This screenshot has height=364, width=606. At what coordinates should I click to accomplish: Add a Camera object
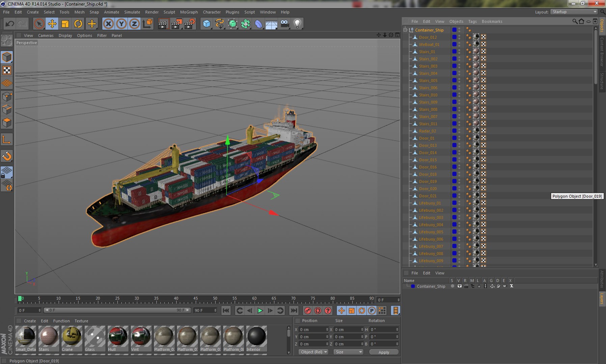284,24
